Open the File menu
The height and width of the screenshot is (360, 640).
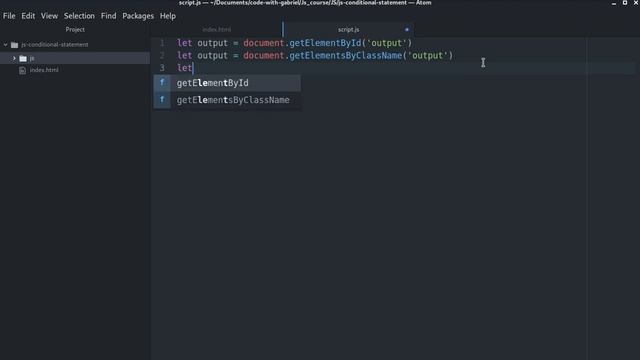[x=9, y=16]
